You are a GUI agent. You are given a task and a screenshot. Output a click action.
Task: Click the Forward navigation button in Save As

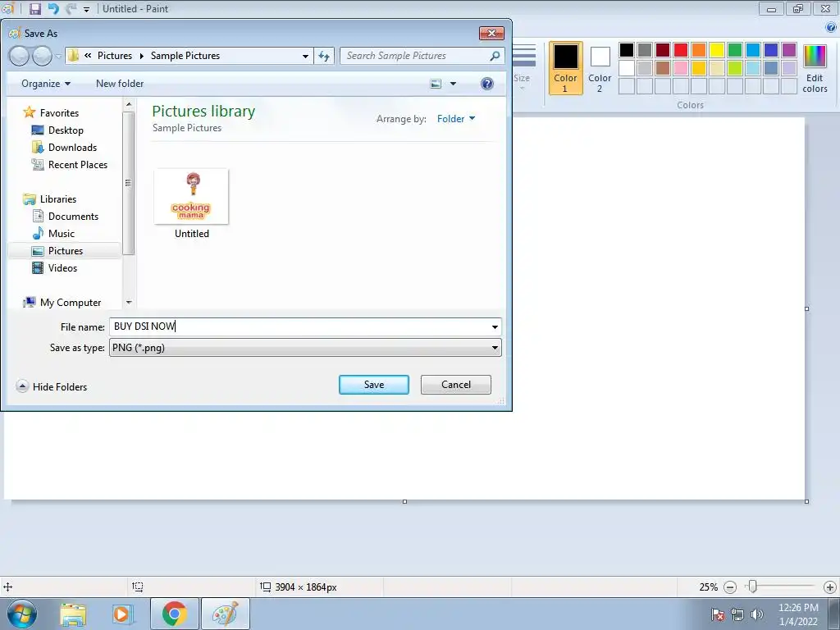(42, 56)
